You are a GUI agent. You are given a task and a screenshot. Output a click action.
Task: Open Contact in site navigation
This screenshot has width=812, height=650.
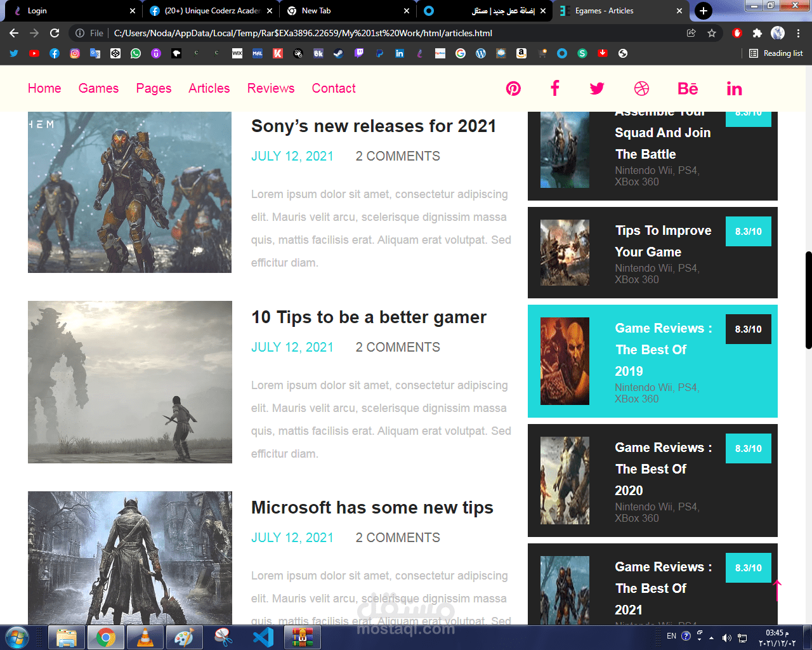334,88
